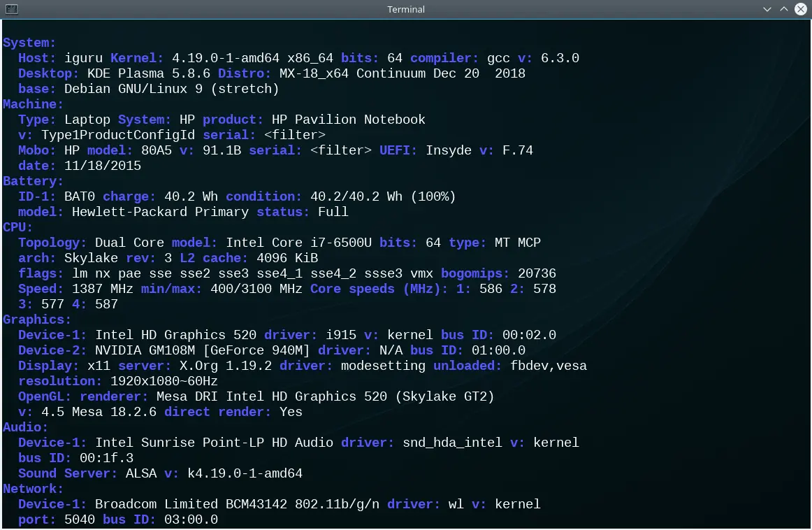Click the Hewlett-Packard Primary battery model
812x530 pixels.
pyautogui.click(x=160, y=212)
